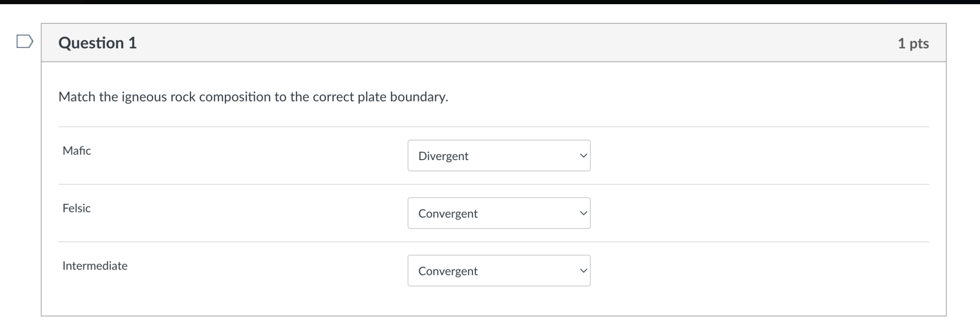This screenshot has width=980, height=336.
Task: Open the Felsic plate boundary dropdown
Action: pyautogui.click(x=499, y=213)
